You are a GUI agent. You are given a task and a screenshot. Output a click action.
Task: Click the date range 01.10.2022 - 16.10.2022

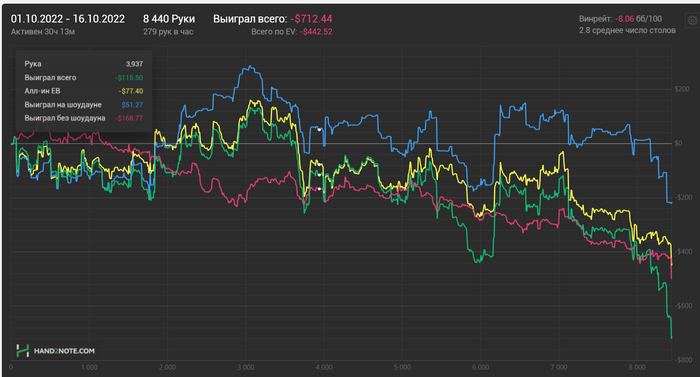68,19
